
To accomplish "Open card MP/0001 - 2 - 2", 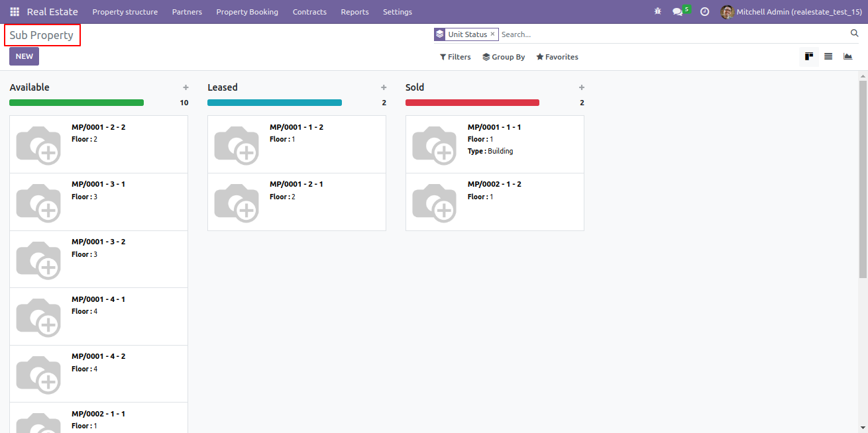I will [99, 144].
